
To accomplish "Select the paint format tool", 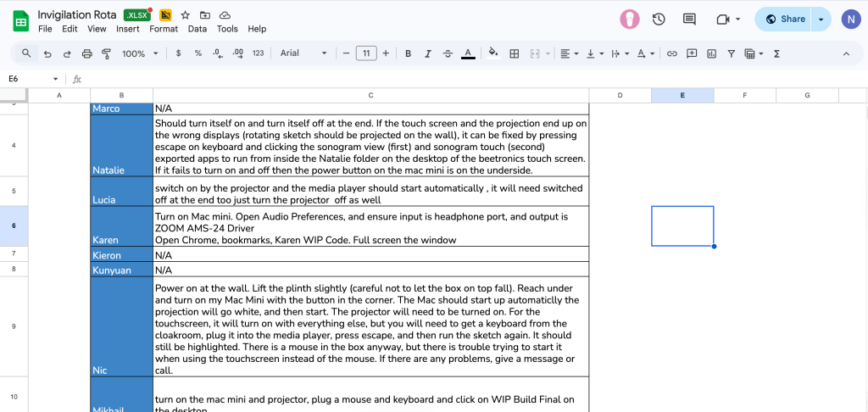I will [106, 53].
